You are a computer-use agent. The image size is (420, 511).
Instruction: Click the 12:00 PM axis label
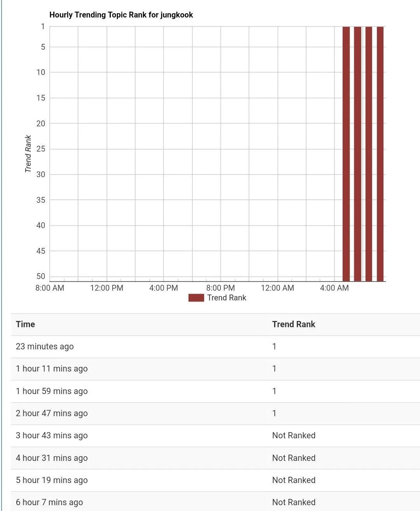[107, 288]
